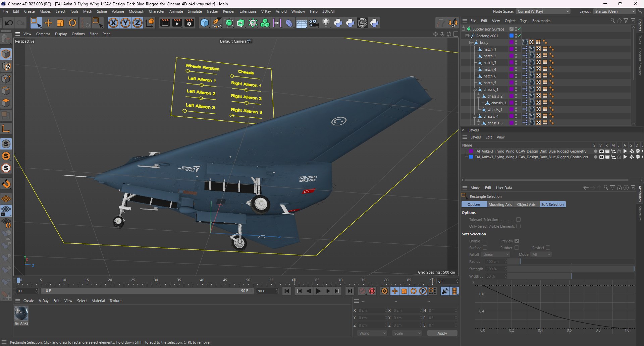
Task: Click Object Manager search icon
Action: click(612, 21)
